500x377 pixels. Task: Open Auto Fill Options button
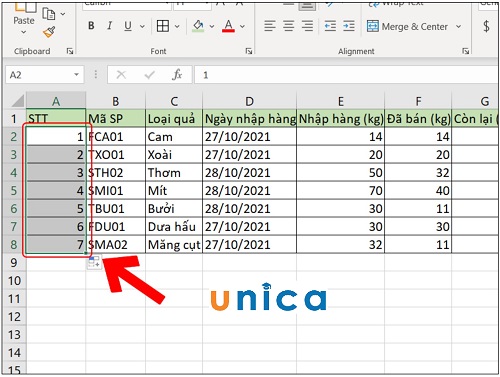[x=94, y=262]
